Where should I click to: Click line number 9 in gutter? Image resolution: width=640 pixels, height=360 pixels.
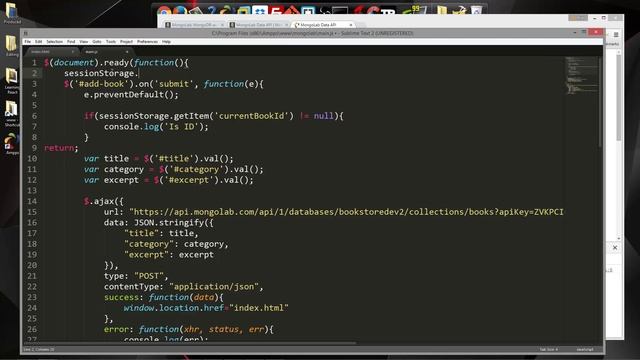34,148
